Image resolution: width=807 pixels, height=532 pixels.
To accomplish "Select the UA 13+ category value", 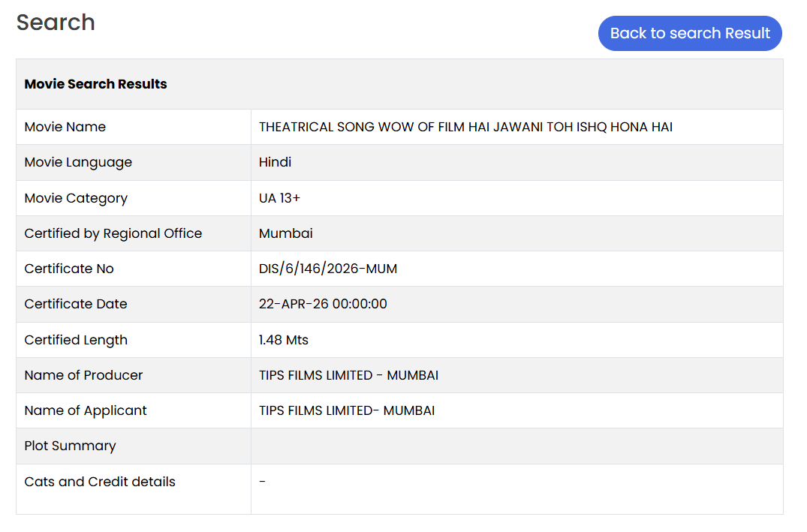I will click(x=279, y=198).
